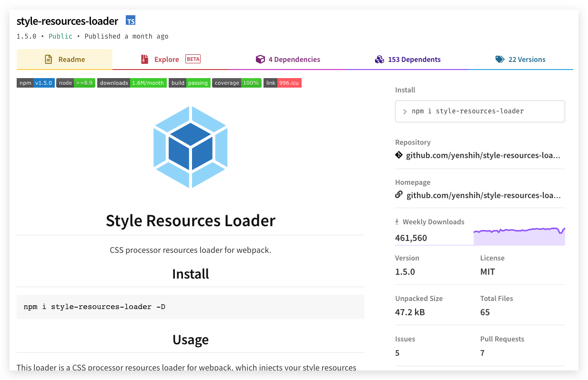Click the download arrow icon by Weekly Downloads
This screenshot has height=380, width=588.
(x=397, y=221)
